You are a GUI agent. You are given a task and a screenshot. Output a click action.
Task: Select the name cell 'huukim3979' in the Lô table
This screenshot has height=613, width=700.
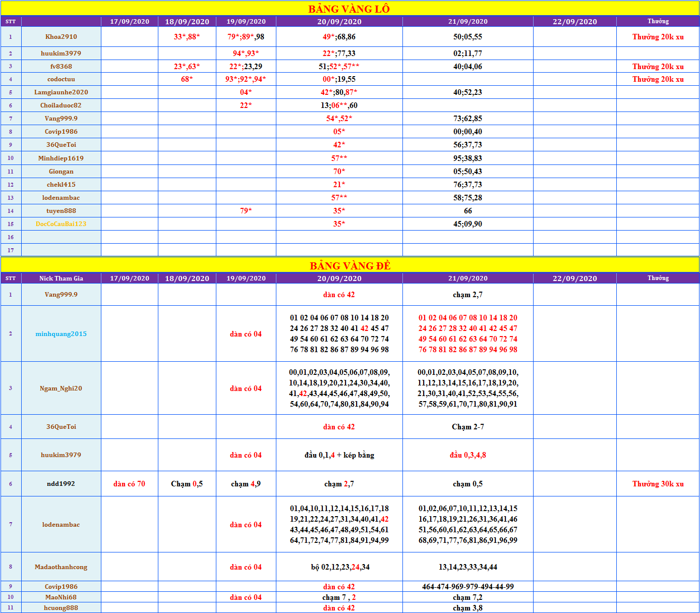[61, 53]
